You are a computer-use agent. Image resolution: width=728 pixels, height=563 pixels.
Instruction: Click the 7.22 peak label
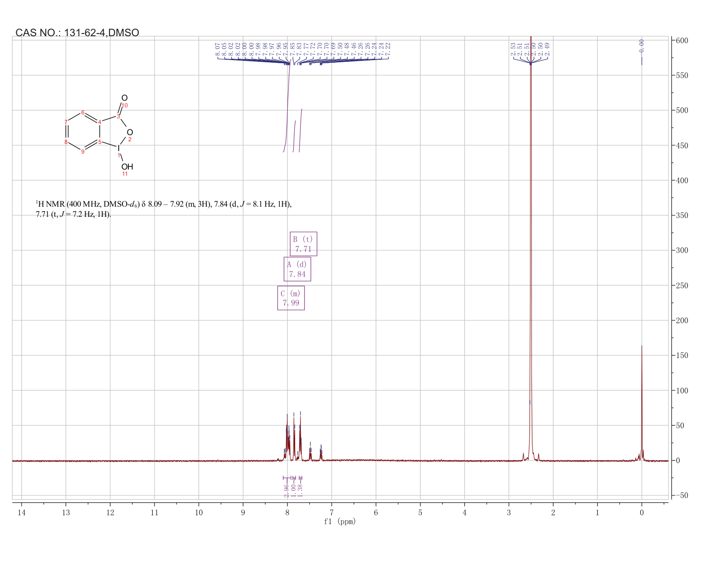tap(388, 49)
